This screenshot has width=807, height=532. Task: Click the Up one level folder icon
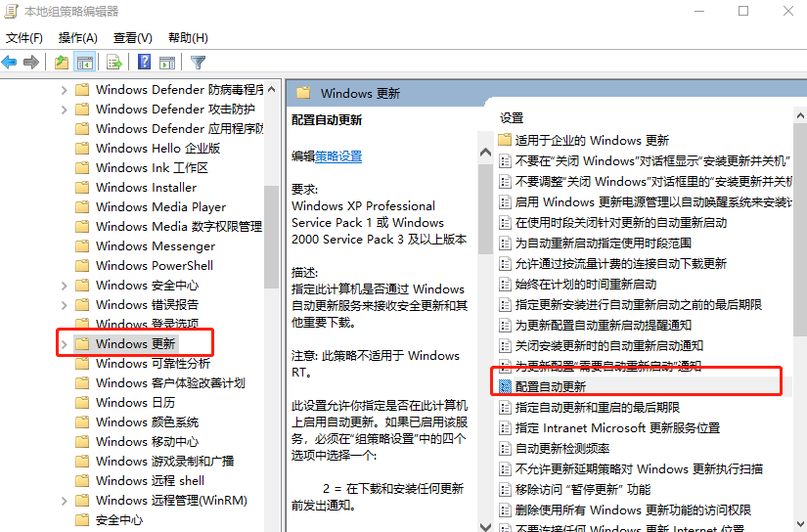[62, 63]
